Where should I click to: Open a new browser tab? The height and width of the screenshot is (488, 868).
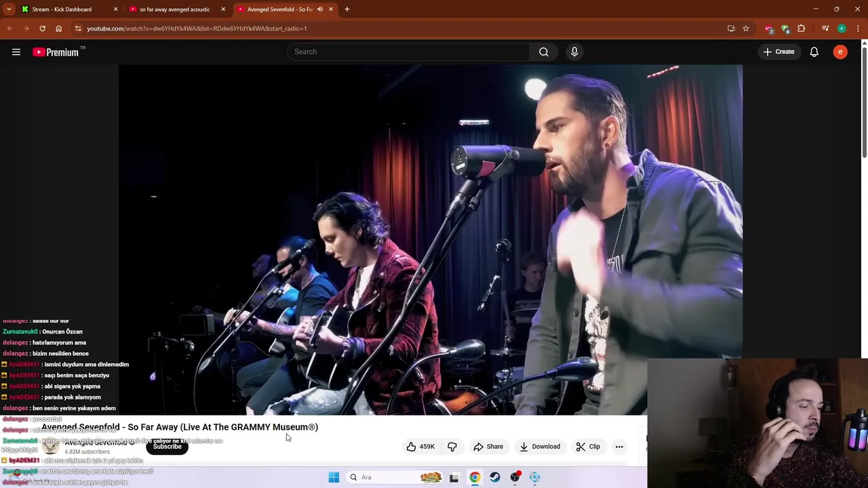[x=347, y=9]
